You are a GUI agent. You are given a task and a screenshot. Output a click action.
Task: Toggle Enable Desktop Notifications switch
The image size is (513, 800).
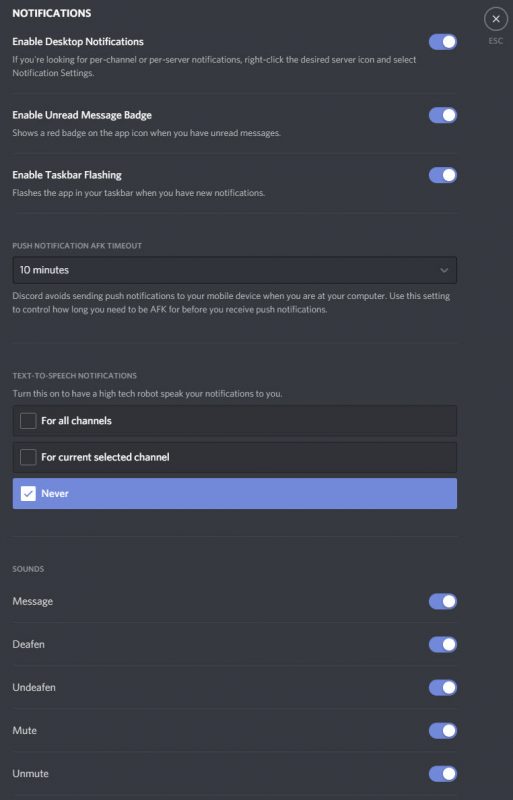click(x=443, y=42)
